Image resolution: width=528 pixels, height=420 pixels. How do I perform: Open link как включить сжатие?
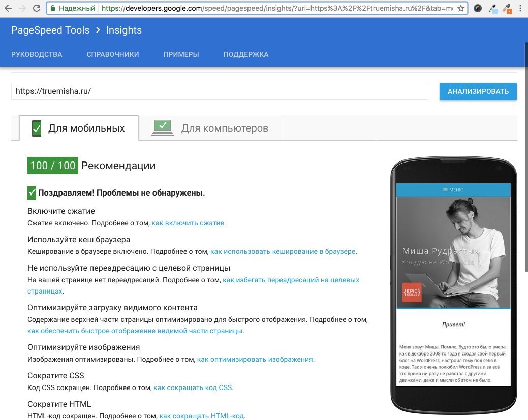pyautogui.click(x=188, y=223)
